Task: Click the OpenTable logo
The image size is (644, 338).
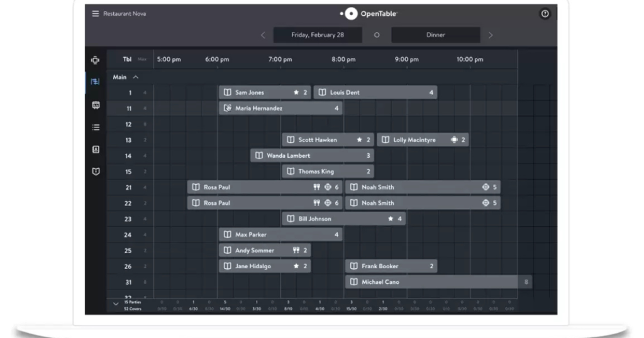Action: tap(369, 14)
